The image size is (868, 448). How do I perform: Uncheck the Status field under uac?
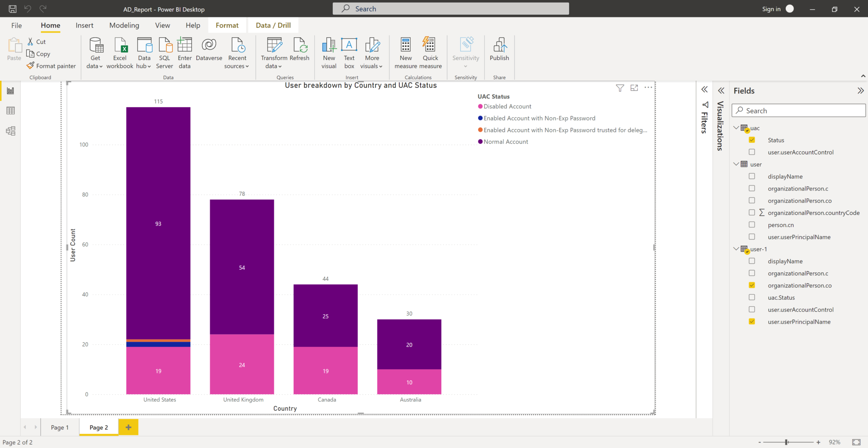752,140
